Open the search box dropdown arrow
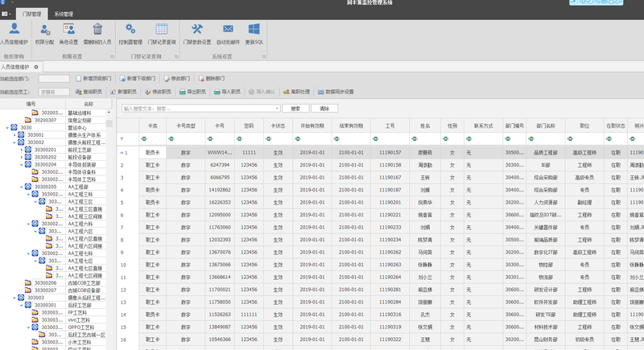644x350 pixels. (277, 109)
